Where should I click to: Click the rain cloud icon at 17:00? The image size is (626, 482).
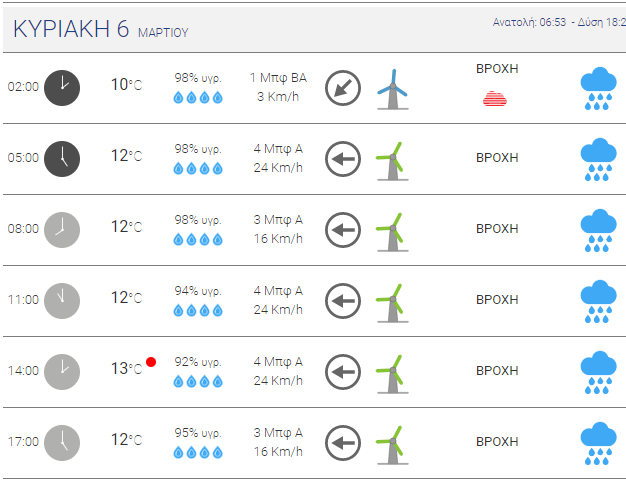598,443
